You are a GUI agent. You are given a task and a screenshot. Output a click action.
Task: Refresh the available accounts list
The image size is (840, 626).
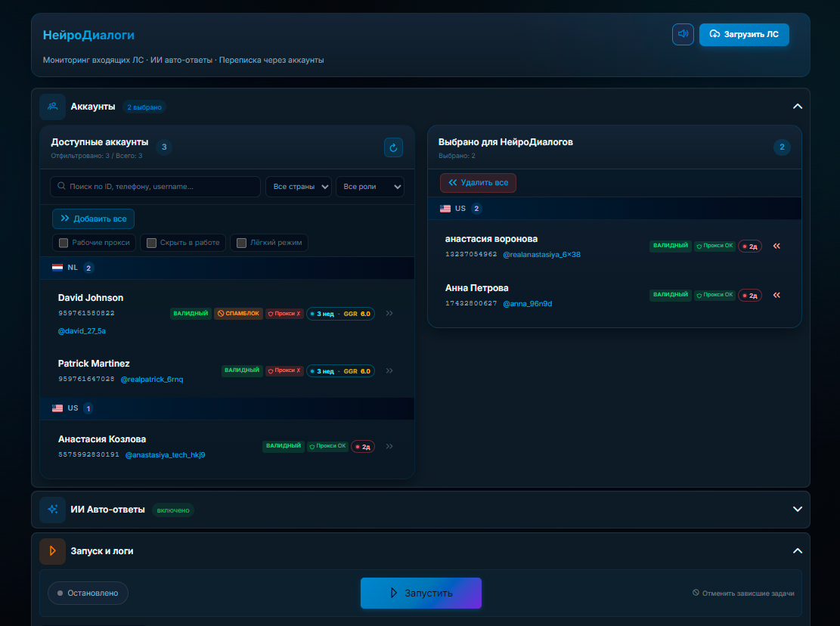click(x=393, y=147)
